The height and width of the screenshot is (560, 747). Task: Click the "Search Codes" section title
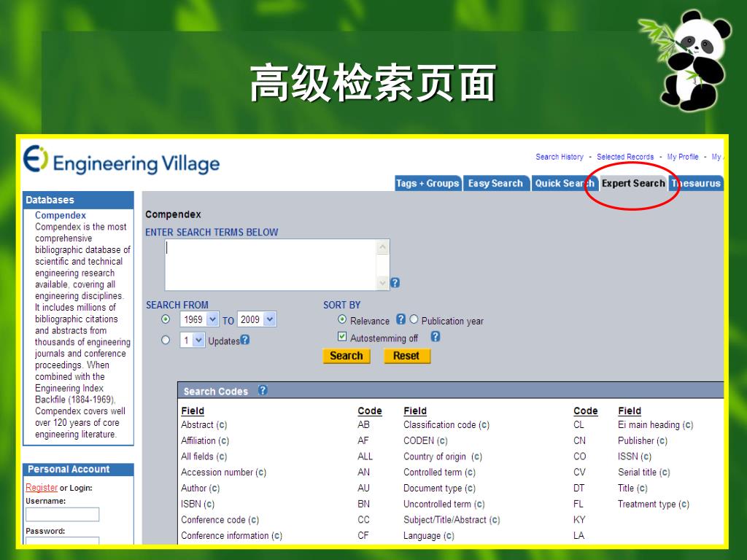[216, 392]
